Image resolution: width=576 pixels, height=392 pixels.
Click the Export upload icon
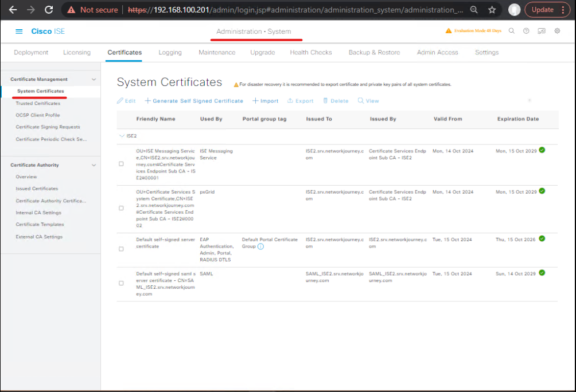point(290,100)
